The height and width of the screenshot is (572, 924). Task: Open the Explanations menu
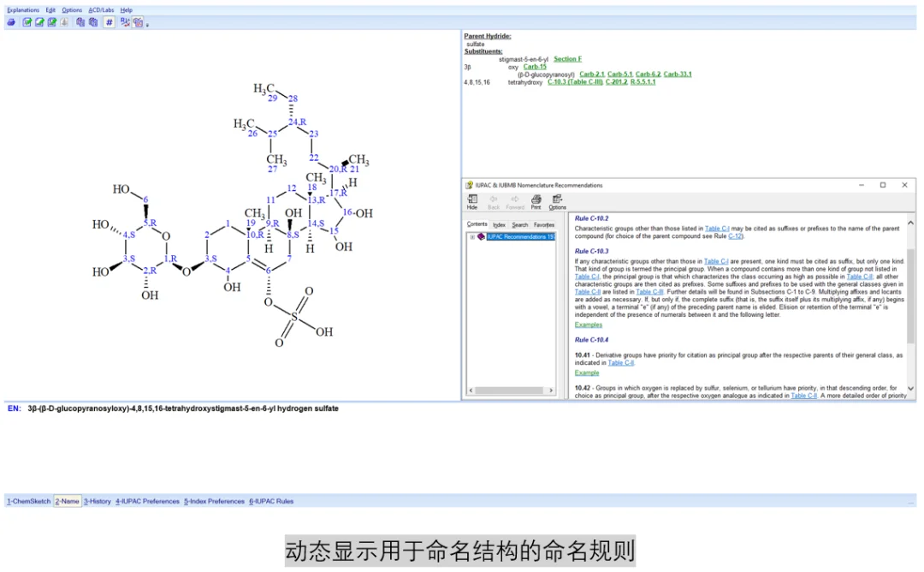(23, 10)
